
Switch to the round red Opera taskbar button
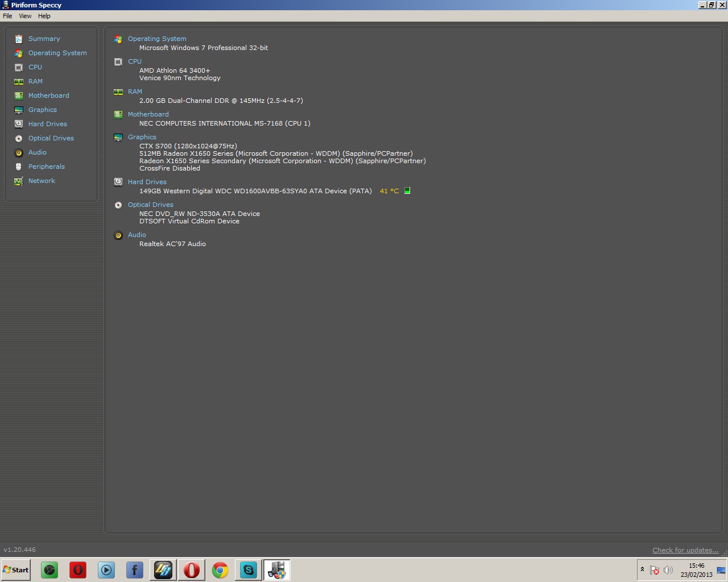click(192, 570)
